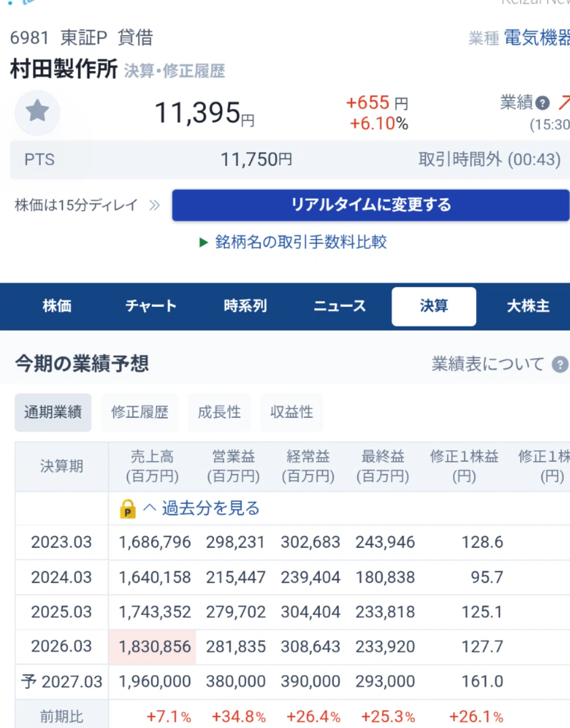Click 前期比 row label
This screenshot has height=728, width=570.
[62, 716]
